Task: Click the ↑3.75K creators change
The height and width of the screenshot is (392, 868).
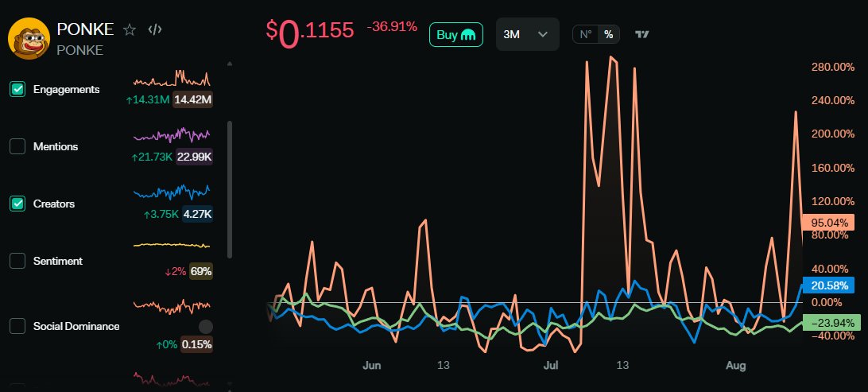Action: click(161, 214)
